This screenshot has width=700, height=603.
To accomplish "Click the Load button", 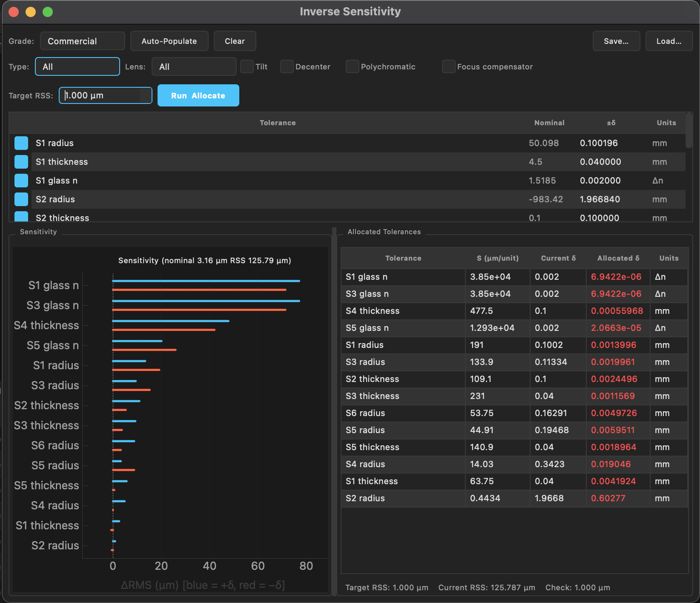I will pyautogui.click(x=668, y=41).
